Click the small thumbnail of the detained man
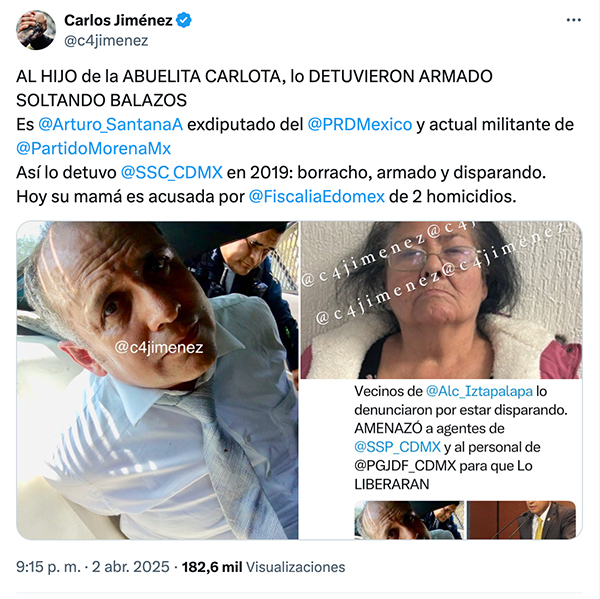600x599 pixels. (x=409, y=520)
